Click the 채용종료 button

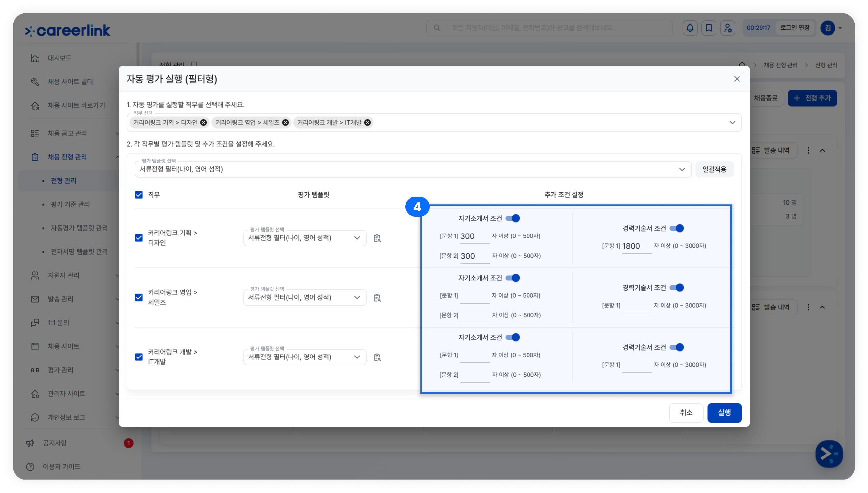(765, 98)
